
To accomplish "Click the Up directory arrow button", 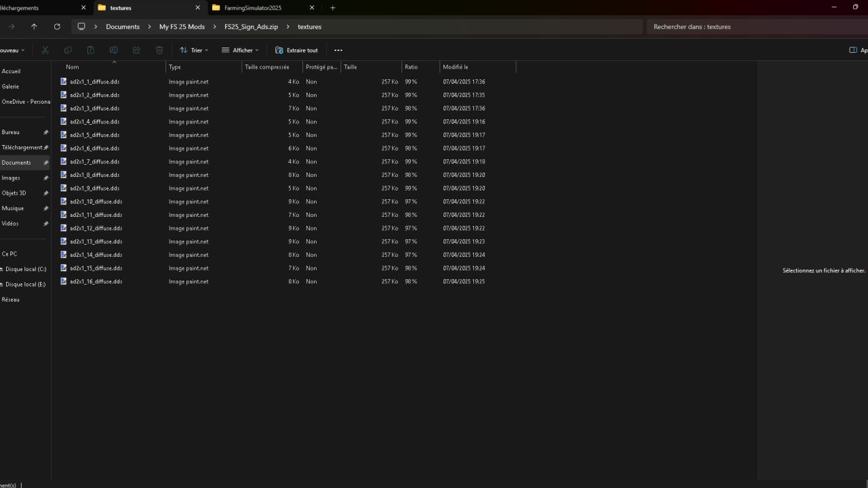I will tap(34, 26).
